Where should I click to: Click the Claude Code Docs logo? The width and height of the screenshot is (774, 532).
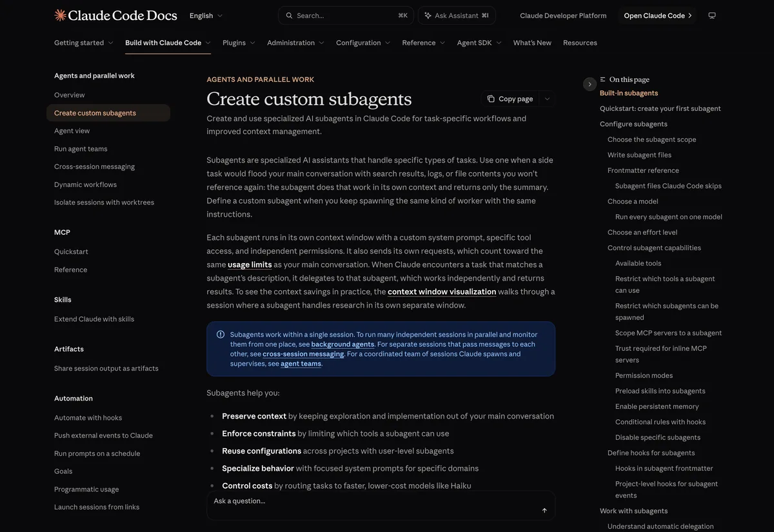(115, 15)
